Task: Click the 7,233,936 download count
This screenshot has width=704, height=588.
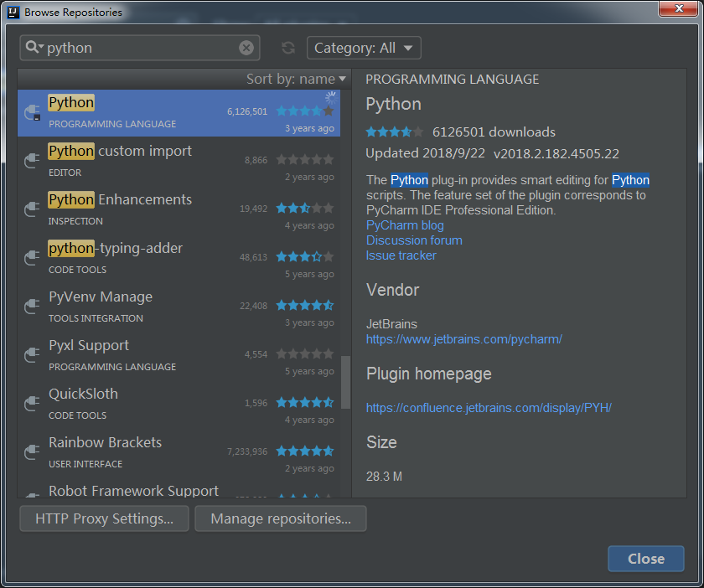Action: [x=247, y=451]
